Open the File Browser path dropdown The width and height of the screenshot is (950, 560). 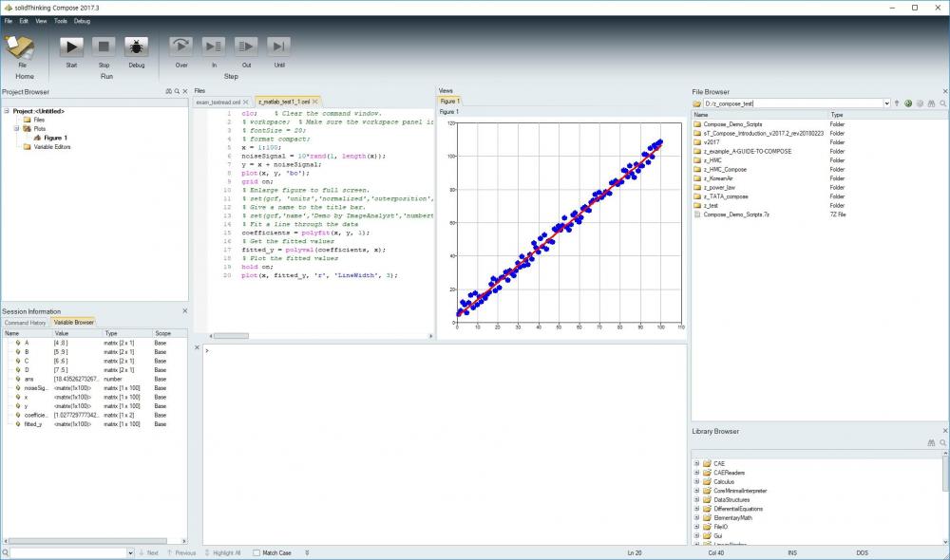pyautogui.click(x=887, y=103)
